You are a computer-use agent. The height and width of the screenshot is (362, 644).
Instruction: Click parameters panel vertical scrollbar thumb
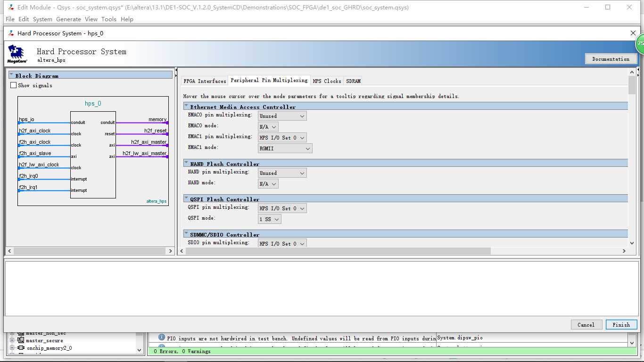click(632, 85)
